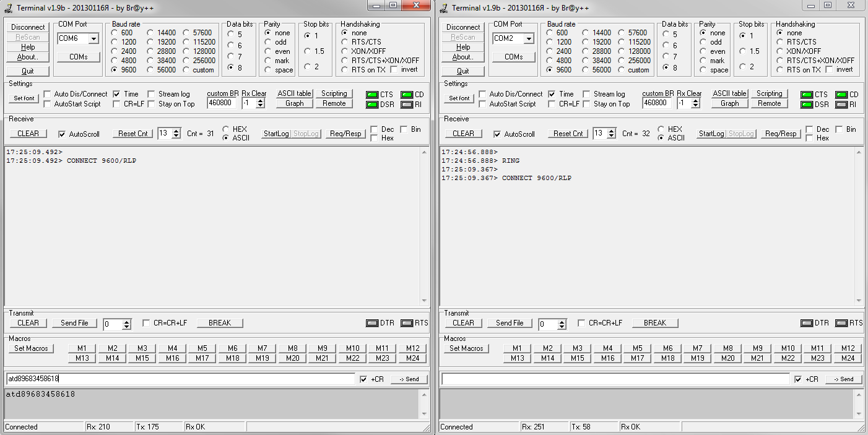Click the green CD indicator in the left terminal

click(406, 95)
